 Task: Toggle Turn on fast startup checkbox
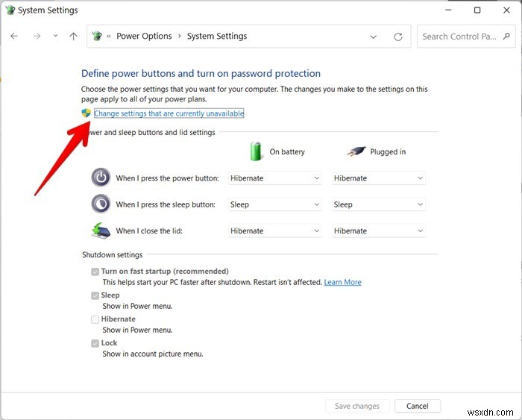95,272
